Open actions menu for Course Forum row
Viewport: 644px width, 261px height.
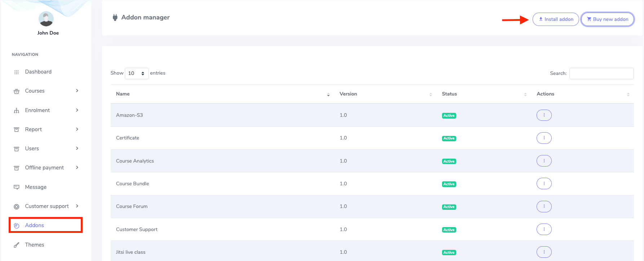[x=544, y=207]
